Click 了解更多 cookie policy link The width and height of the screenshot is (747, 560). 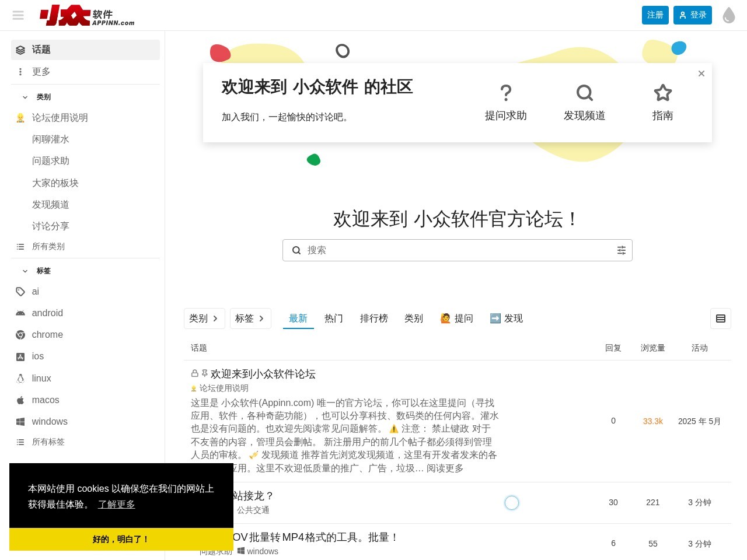[x=116, y=504]
